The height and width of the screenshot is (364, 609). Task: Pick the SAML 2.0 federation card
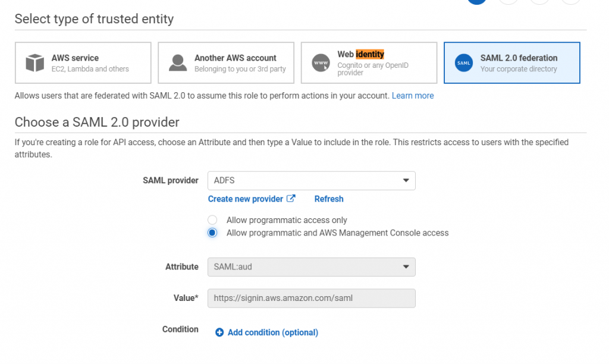point(511,62)
